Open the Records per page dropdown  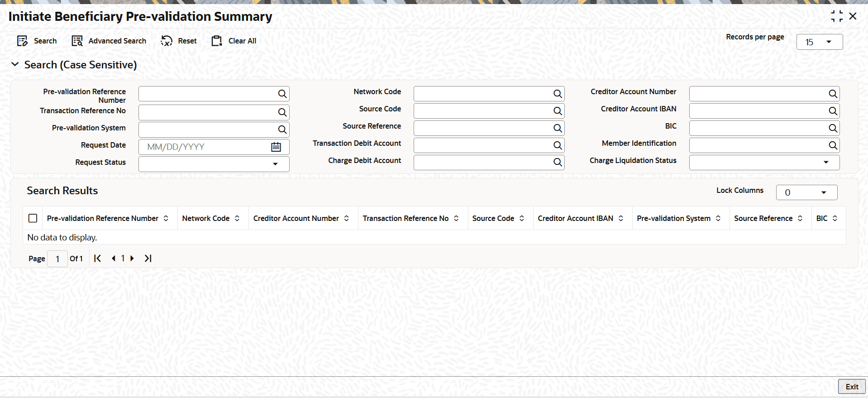click(820, 42)
